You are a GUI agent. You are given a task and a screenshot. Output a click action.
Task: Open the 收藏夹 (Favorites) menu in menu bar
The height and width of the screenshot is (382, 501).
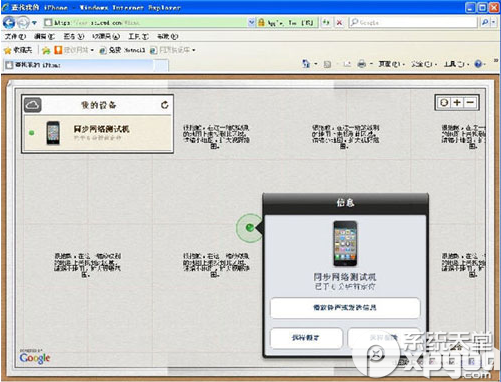tap(106, 36)
